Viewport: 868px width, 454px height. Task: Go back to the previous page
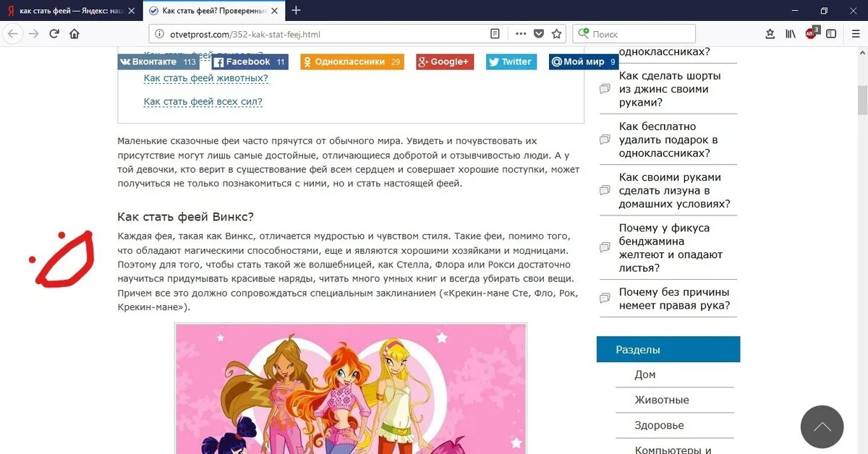pos(13,34)
